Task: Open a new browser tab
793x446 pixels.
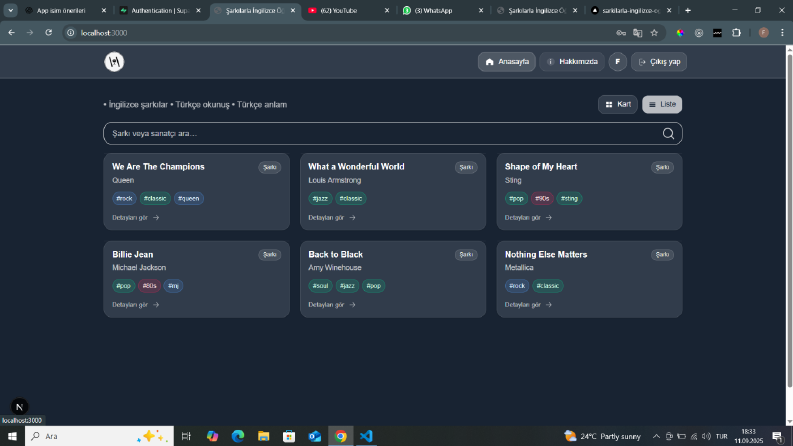Action: [688, 10]
